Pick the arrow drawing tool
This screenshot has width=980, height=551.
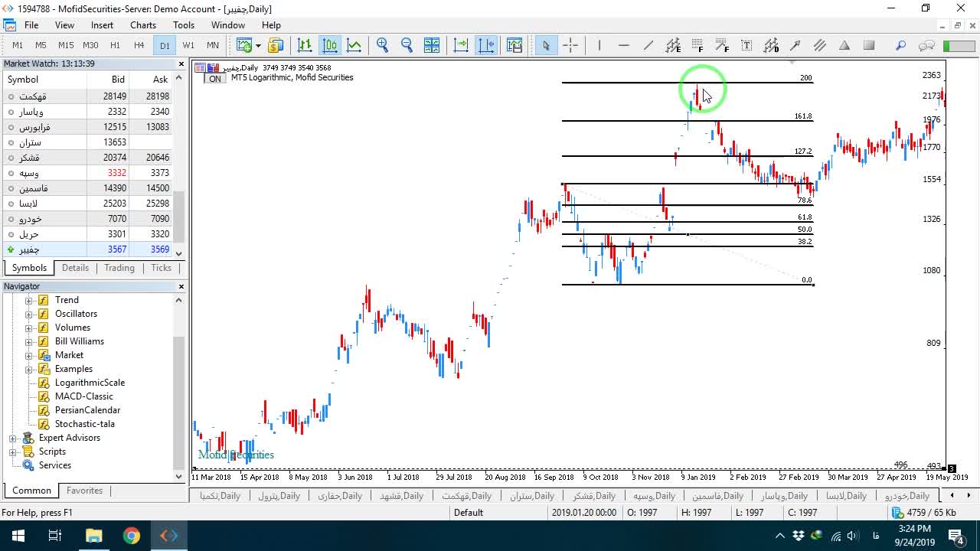(x=795, y=45)
